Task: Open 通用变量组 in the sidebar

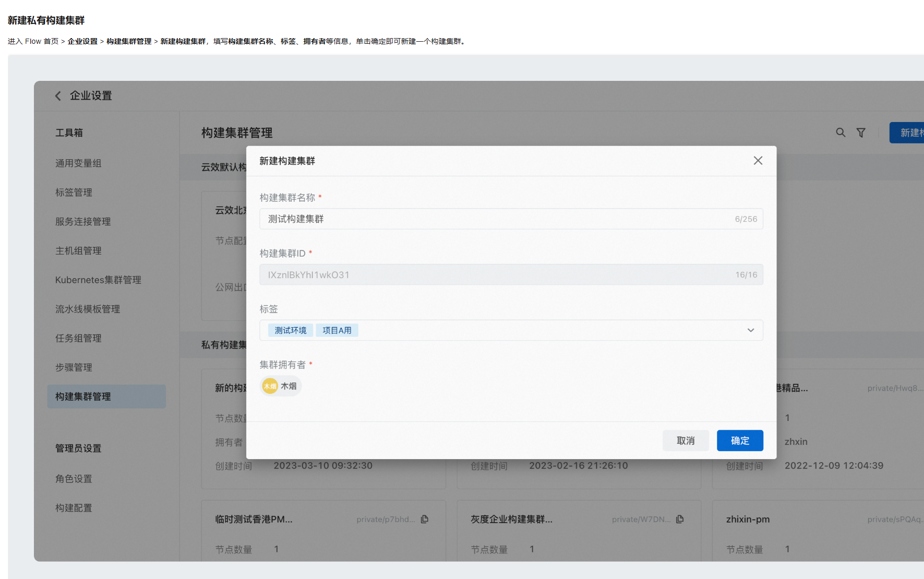Action: 78,163
